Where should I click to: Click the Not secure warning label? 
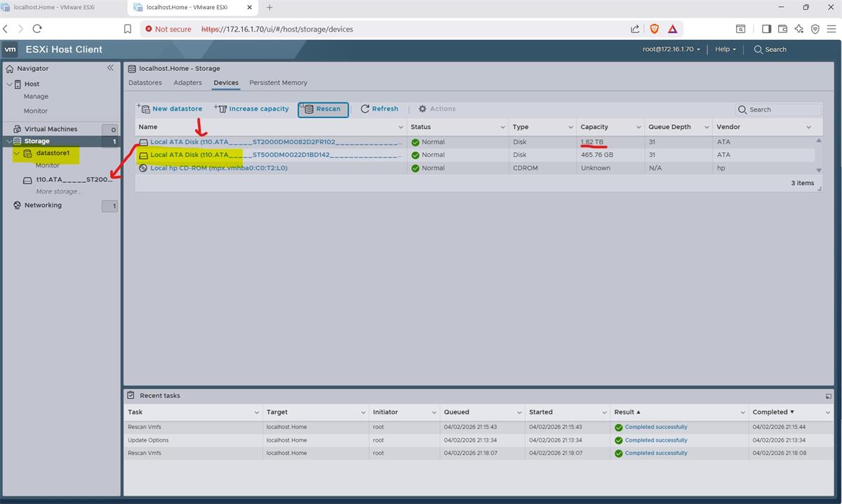(x=168, y=29)
